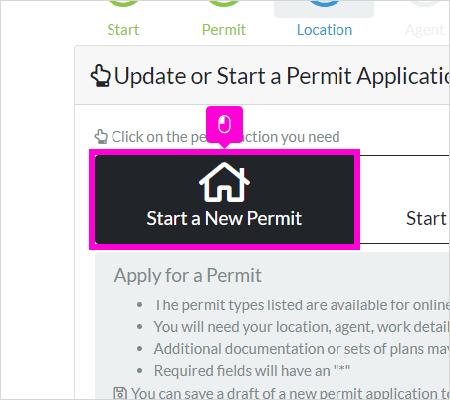This screenshot has width=450, height=400.
Task: Click the Required fields asterisk bullet line
Action: tap(252, 371)
